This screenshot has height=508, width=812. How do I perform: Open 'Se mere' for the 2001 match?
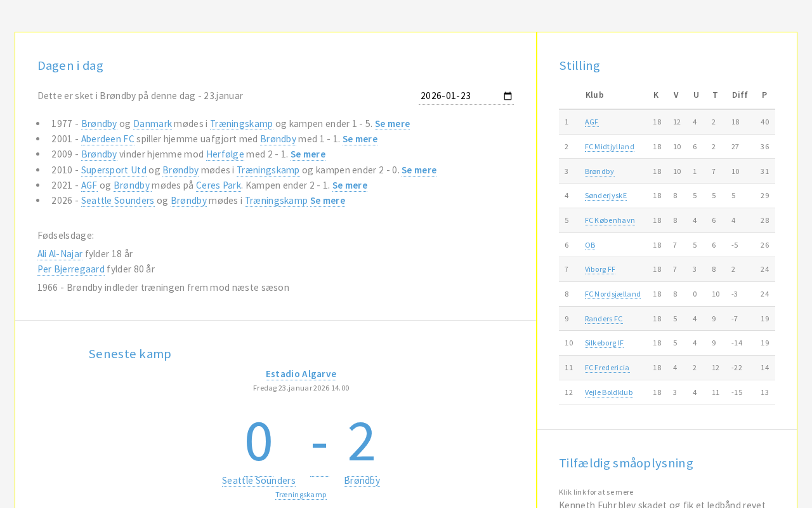[360, 139]
